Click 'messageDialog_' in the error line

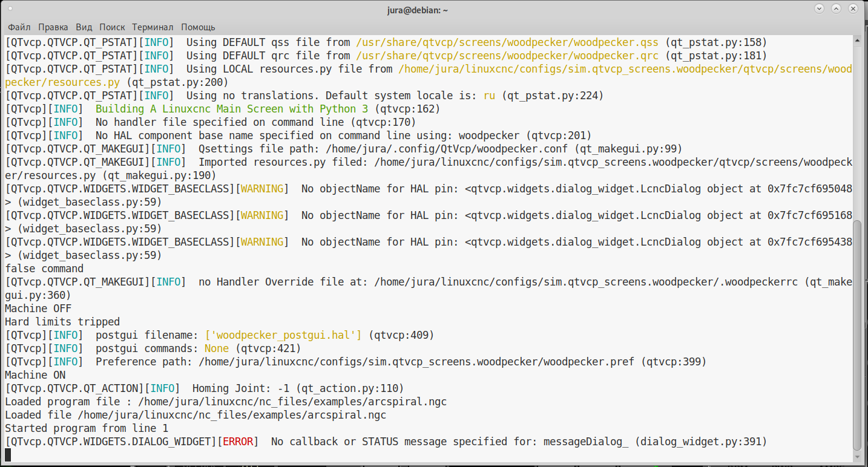click(x=586, y=442)
